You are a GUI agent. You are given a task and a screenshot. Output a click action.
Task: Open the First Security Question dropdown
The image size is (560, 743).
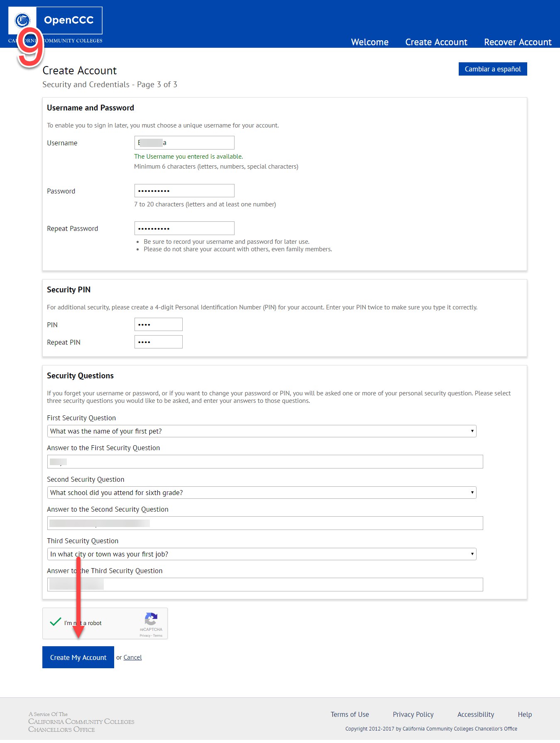coord(262,431)
